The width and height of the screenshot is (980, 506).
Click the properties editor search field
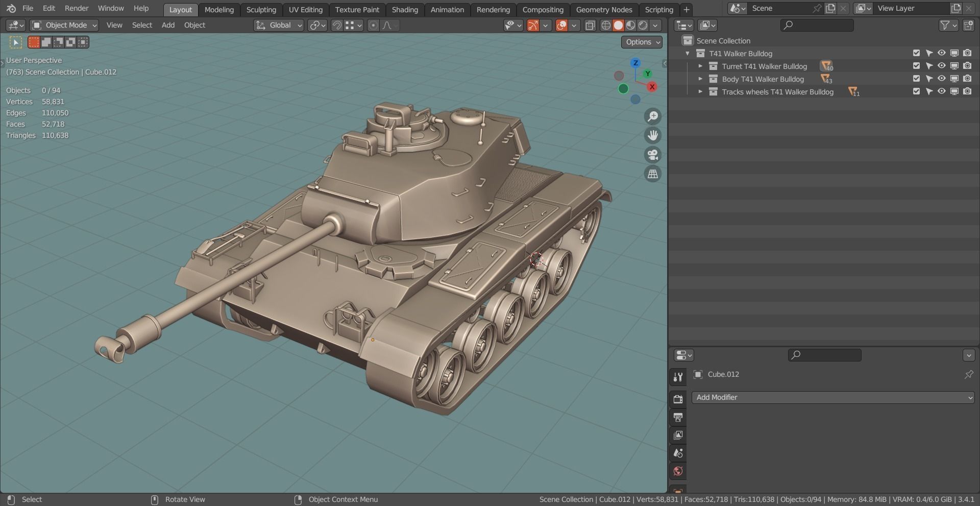click(x=825, y=355)
